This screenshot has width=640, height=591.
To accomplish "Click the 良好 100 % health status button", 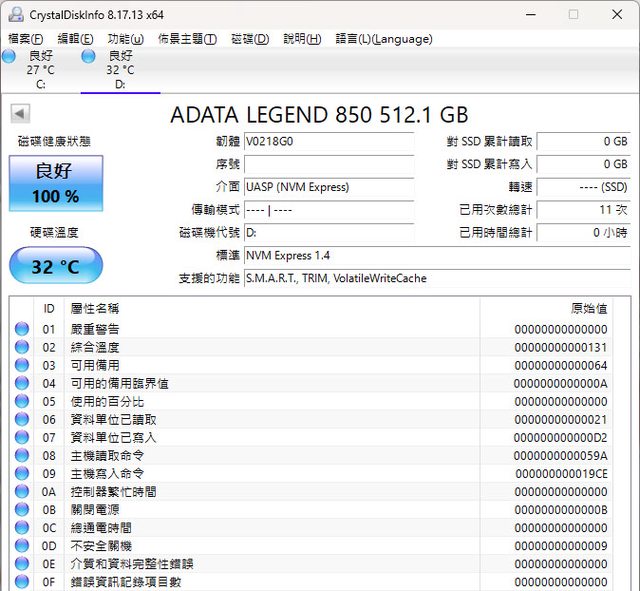I will click(x=56, y=183).
